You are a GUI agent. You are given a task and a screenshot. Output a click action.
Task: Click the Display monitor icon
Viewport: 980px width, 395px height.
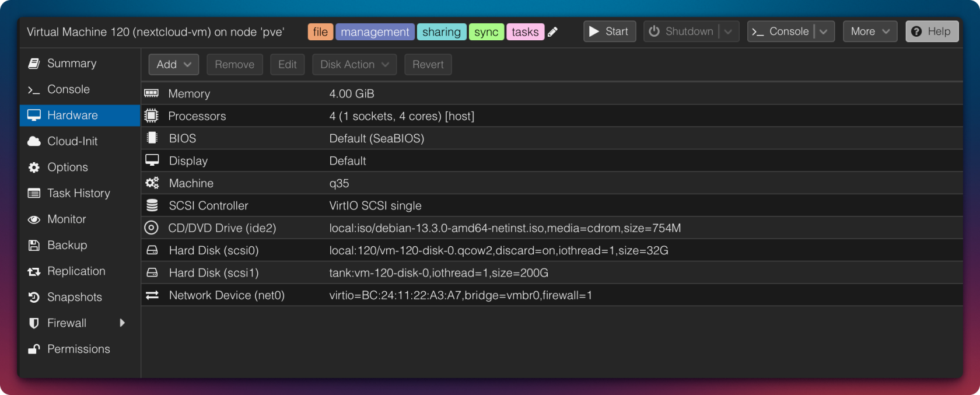[x=152, y=160]
